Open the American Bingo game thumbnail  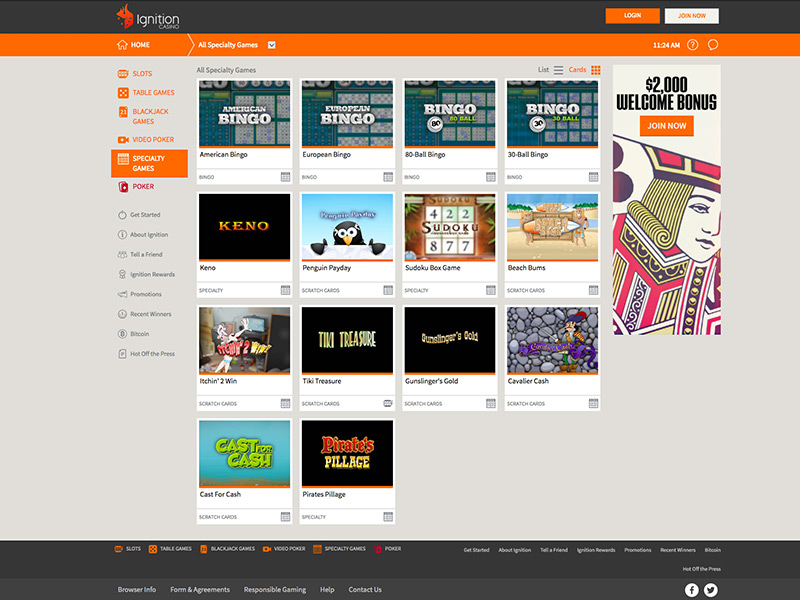coord(244,113)
